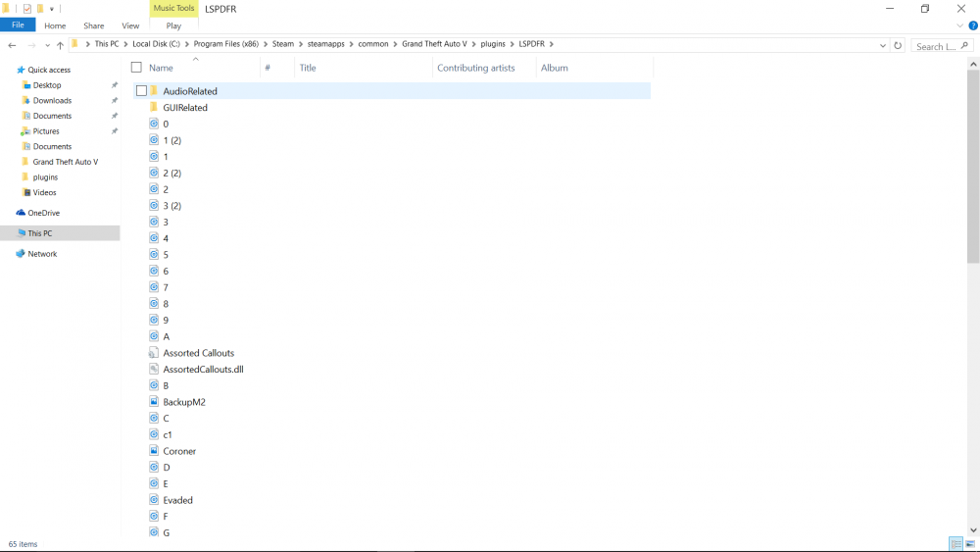Click the up arrow of the vertical scrollbar

click(x=973, y=64)
